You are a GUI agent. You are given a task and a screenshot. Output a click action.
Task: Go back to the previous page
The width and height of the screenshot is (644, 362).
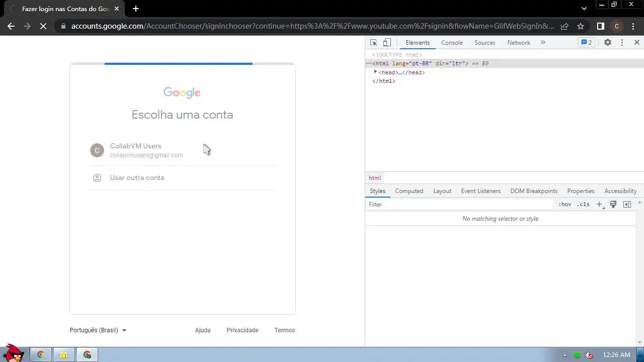coord(11,26)
